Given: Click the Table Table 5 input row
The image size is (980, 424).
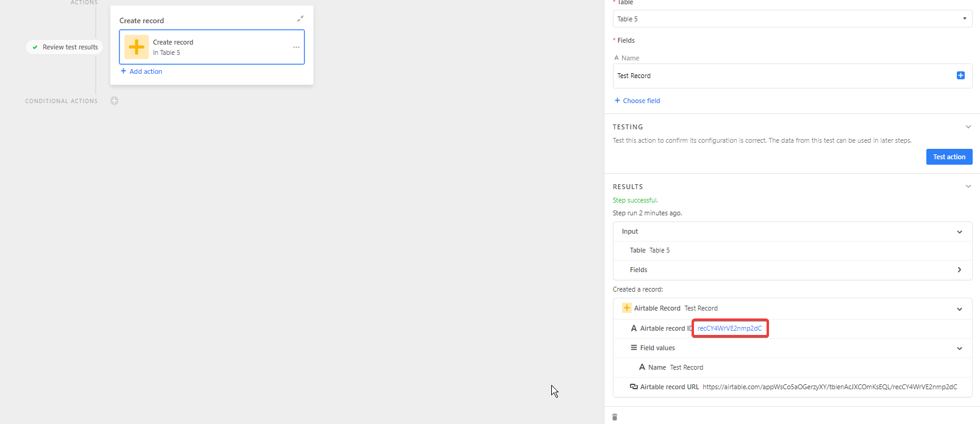Looking at the screenshot, I should coord(792,250).
